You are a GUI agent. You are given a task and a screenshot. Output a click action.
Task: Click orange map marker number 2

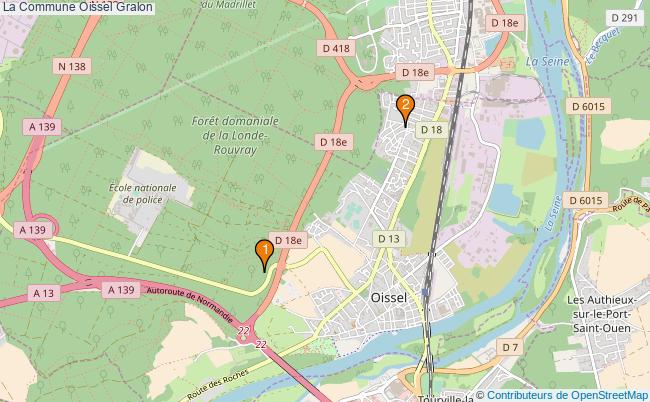click(405, 110)
